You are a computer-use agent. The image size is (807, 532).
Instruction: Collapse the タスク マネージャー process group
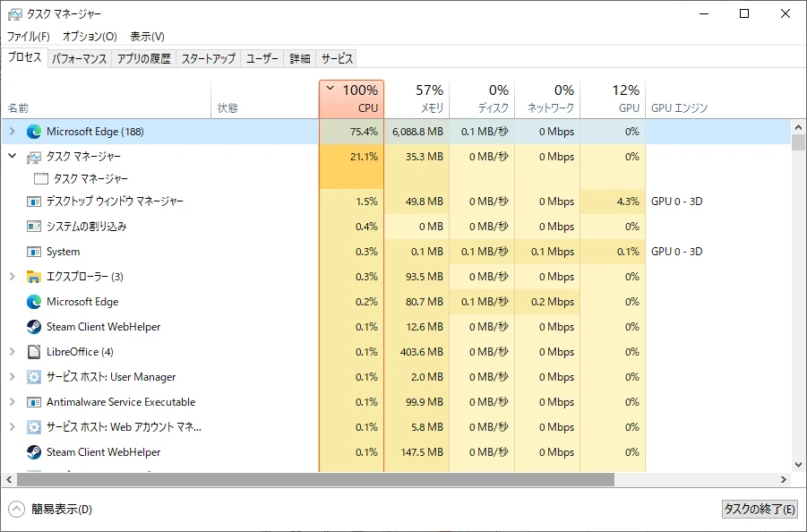12,157
